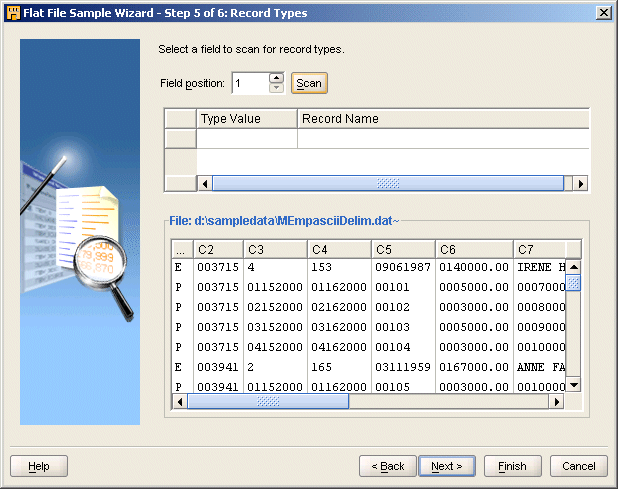The width and height of the screenshot is (618, 489).
Task: Click the data preview horizontal scrollbar thumb
Action: 268,402
